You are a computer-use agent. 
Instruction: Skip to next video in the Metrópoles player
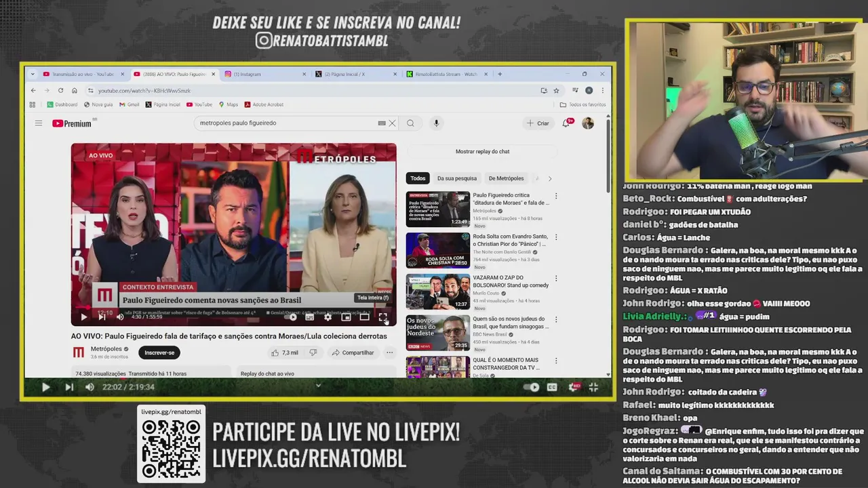[102, 317]
